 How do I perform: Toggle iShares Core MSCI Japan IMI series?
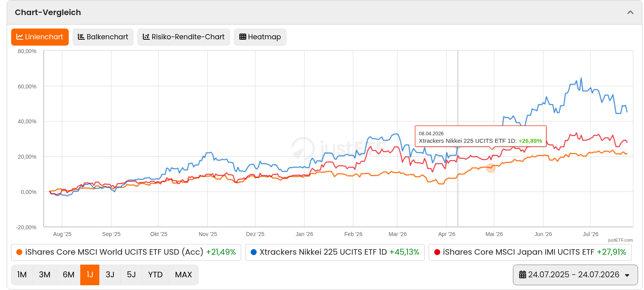coord(530,252)
